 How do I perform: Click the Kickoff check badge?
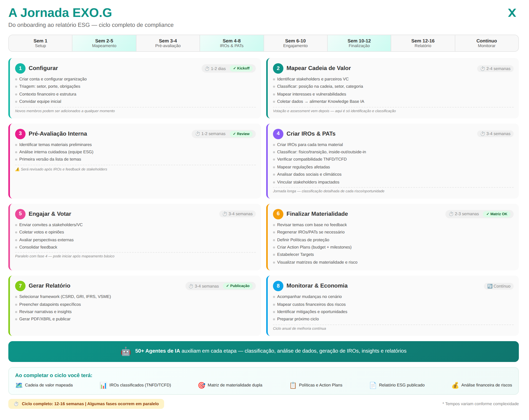241,68
